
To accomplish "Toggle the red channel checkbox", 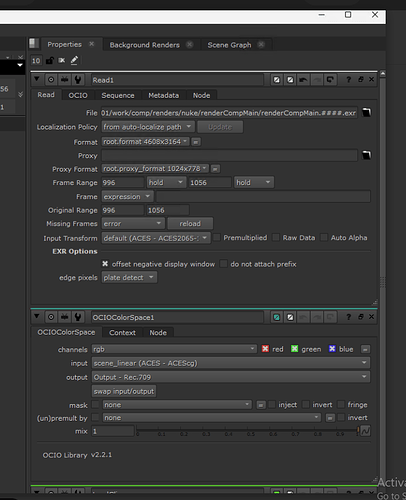I will click(265, 349).
